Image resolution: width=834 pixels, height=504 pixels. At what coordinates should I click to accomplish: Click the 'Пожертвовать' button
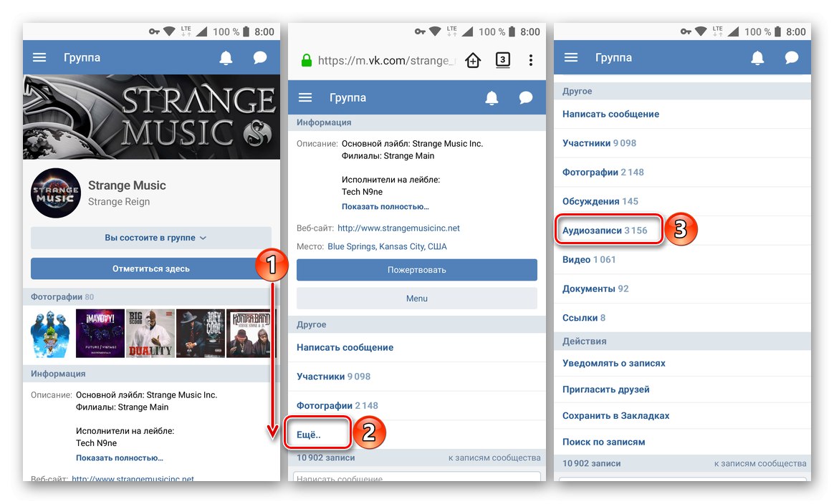click(417, 270)
